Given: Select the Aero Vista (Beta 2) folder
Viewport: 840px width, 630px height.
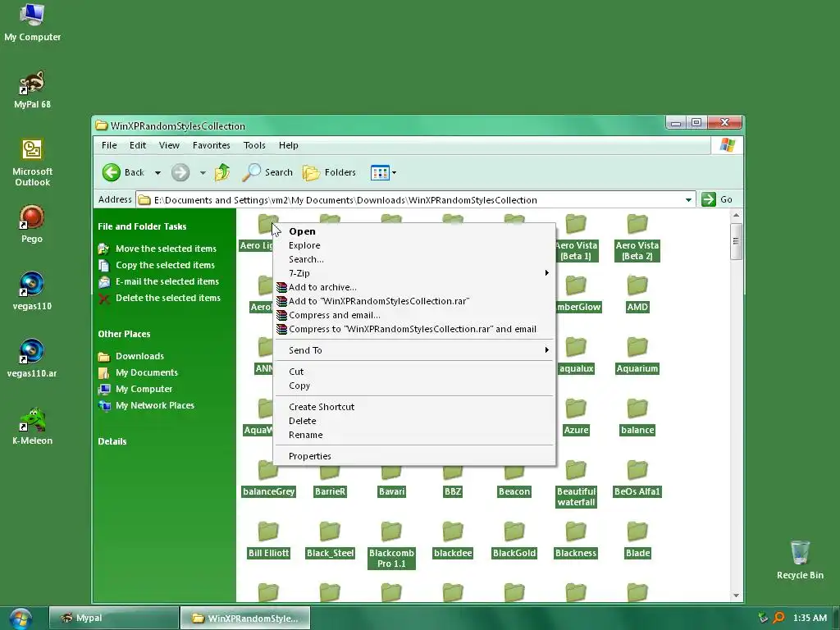Looking at the screenshot, I should [x=637, y=238].
